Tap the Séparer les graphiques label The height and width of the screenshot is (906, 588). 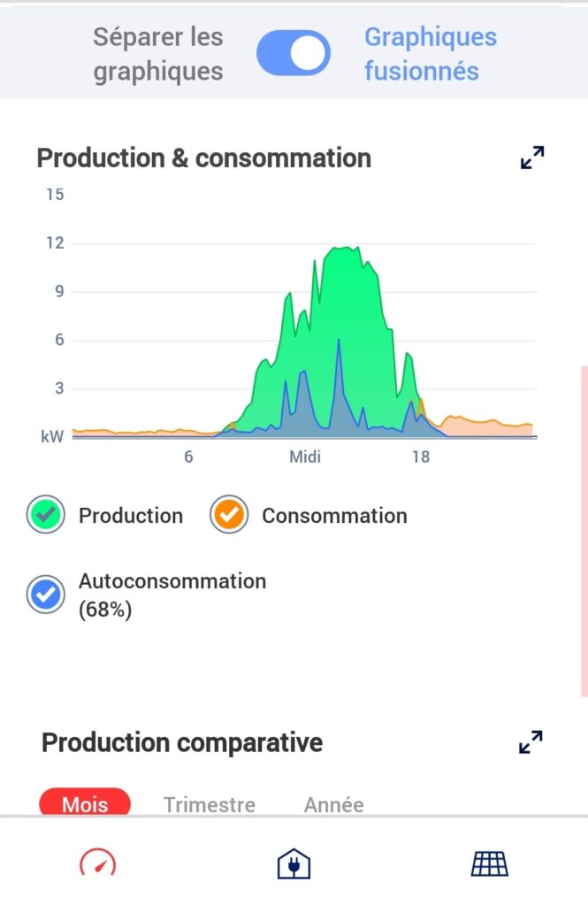click(x=158, y=54)
